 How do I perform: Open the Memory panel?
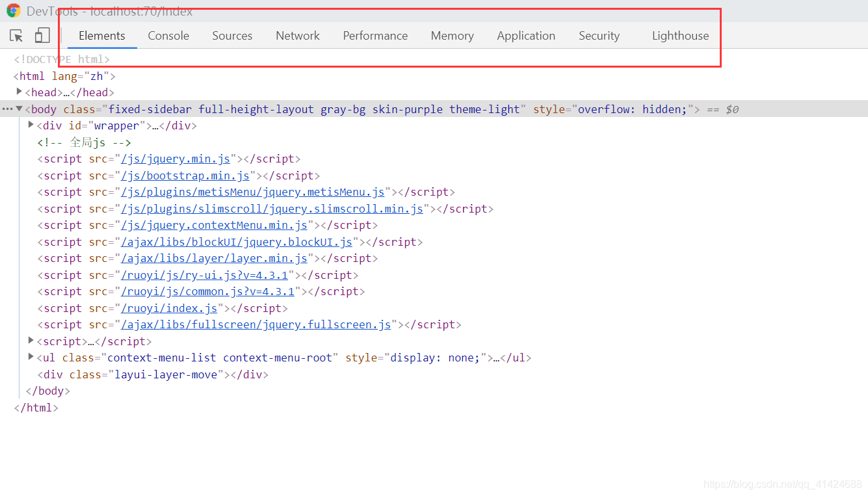[452, 36]
